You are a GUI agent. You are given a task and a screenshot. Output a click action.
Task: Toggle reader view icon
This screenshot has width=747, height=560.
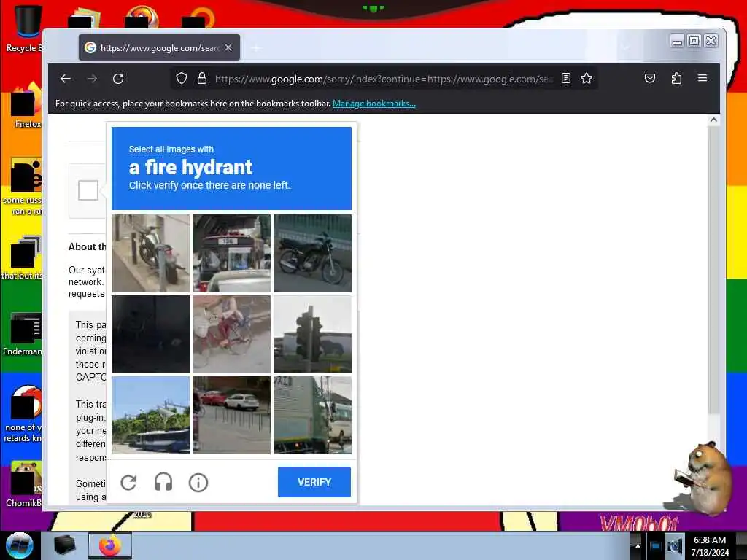(x=566, y=79)
